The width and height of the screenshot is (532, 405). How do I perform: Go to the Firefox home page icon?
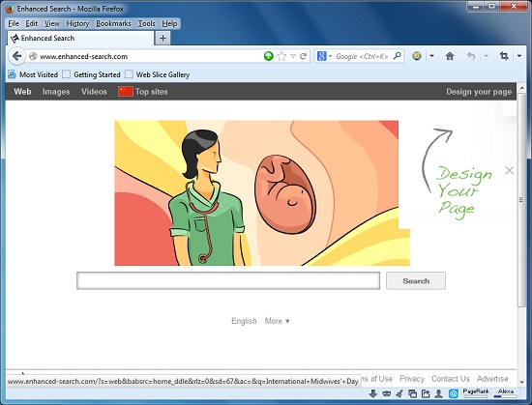[x=450, y=56]
